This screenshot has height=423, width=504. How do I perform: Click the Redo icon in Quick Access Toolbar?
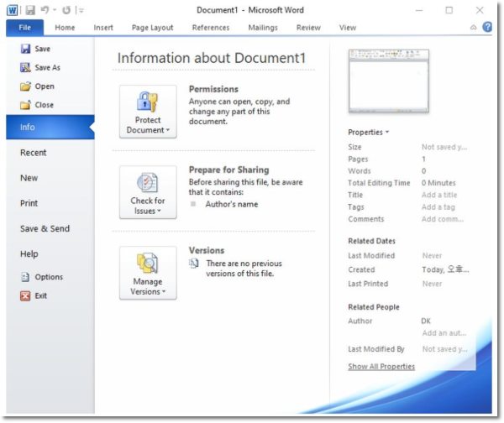[66, 10]
